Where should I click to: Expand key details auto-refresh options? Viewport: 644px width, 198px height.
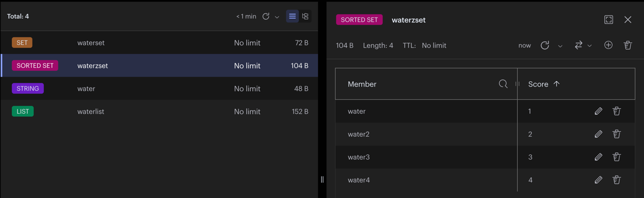click(x=560, y=46)
